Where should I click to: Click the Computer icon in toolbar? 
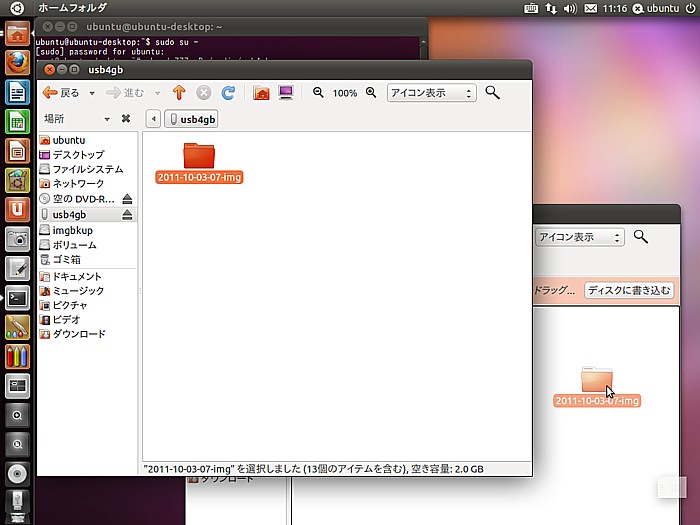[x=286, y=93]
